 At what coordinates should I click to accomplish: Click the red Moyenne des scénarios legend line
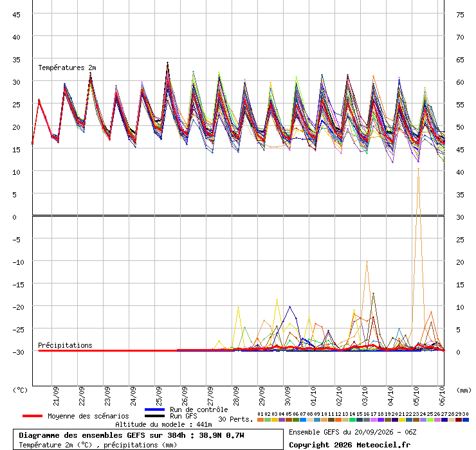(x=32, y=416)
